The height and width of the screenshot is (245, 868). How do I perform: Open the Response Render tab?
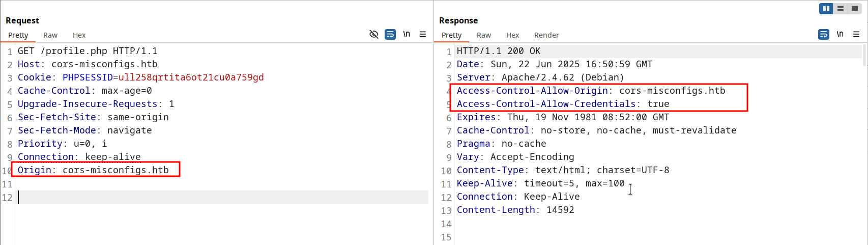coord(546,35)
